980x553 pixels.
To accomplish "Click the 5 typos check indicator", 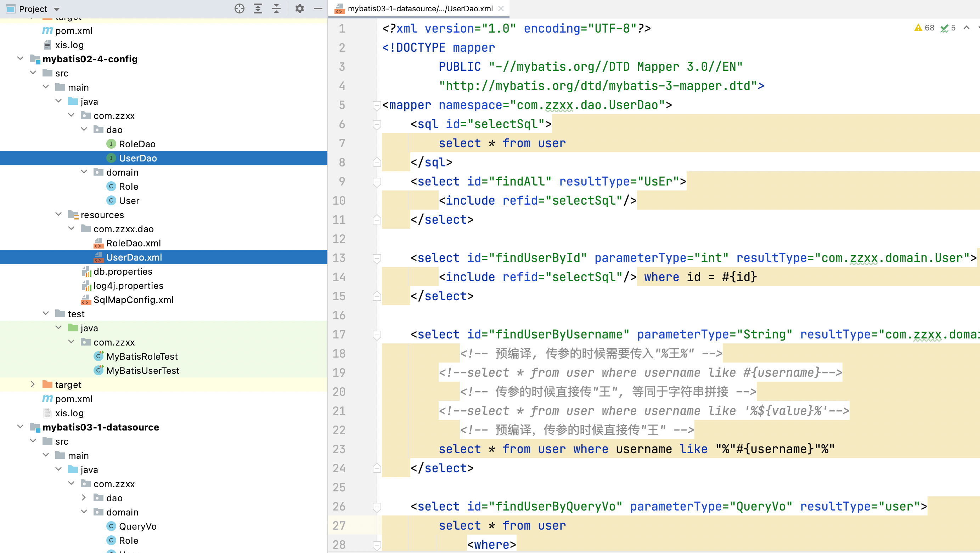I will click(x=948, y=28).
